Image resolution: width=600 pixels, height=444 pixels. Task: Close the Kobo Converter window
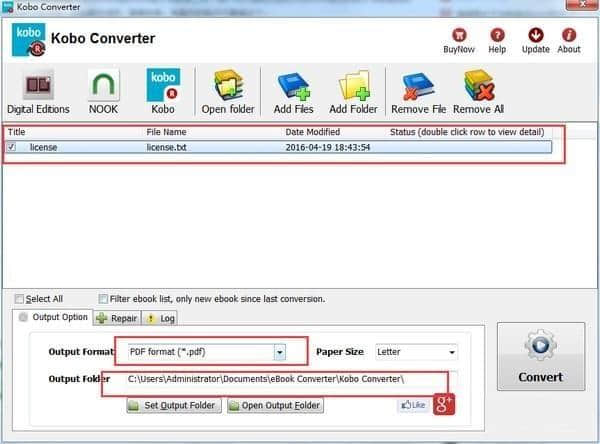(x=582, y=5)
